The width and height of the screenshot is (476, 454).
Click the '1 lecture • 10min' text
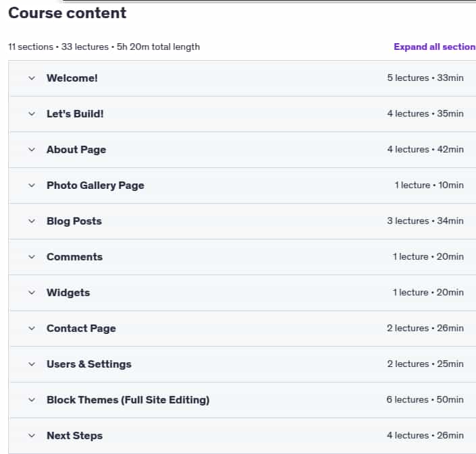[429, 185]
